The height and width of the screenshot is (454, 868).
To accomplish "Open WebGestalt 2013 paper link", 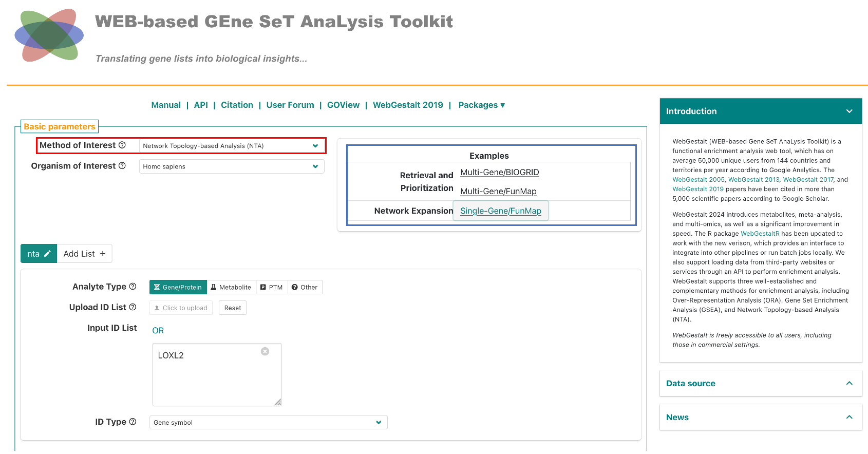I will 754,179.
